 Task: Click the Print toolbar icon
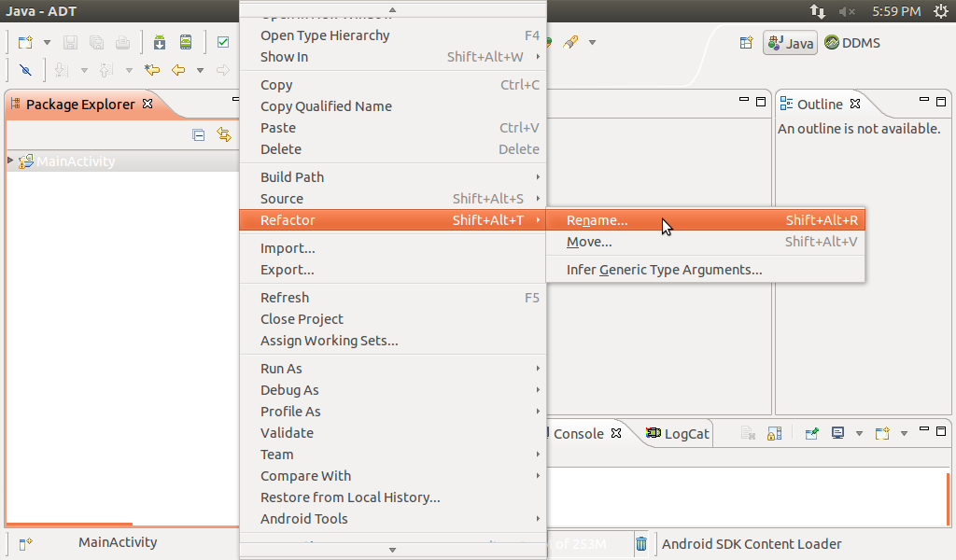(122, 43)
